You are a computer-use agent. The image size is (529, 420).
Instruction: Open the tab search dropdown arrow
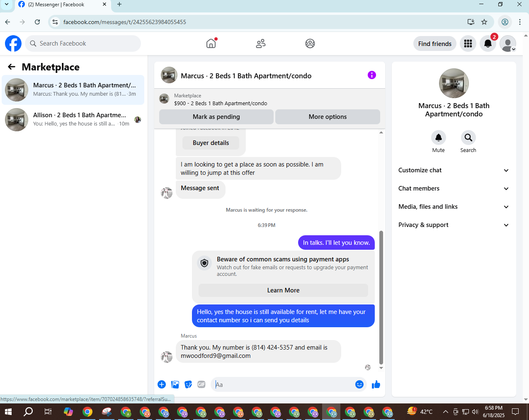click(6, 5)
